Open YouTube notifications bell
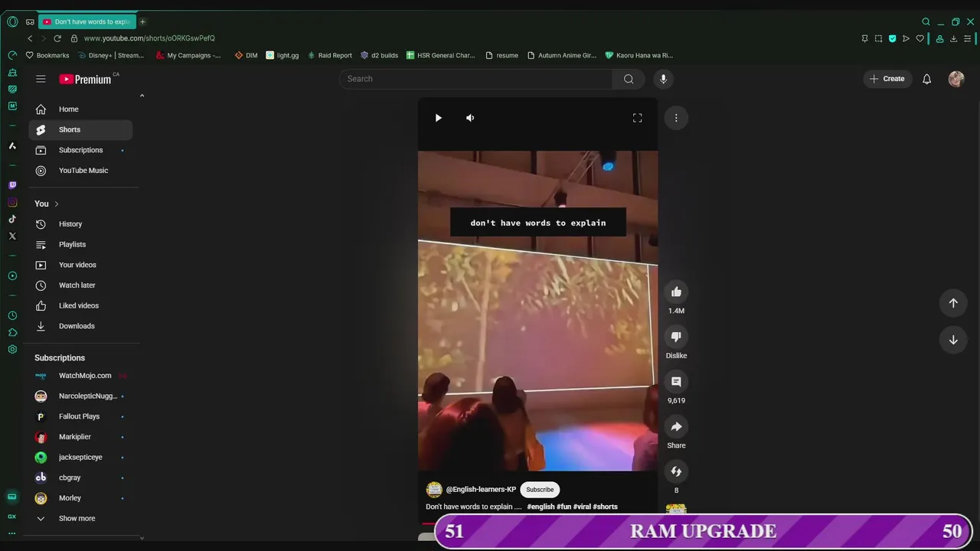 tap(926, 79)
